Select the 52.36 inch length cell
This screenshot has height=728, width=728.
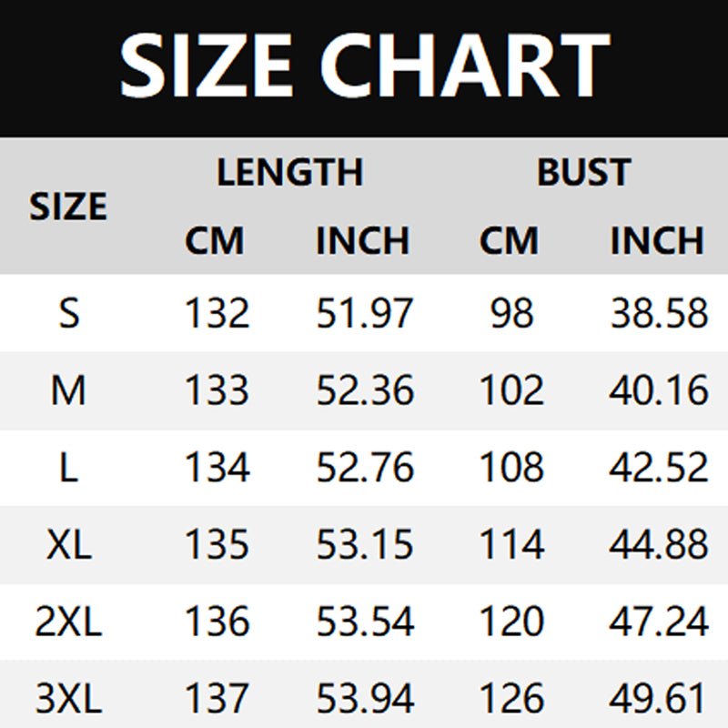pyautogui.click(x=365, y=391)
